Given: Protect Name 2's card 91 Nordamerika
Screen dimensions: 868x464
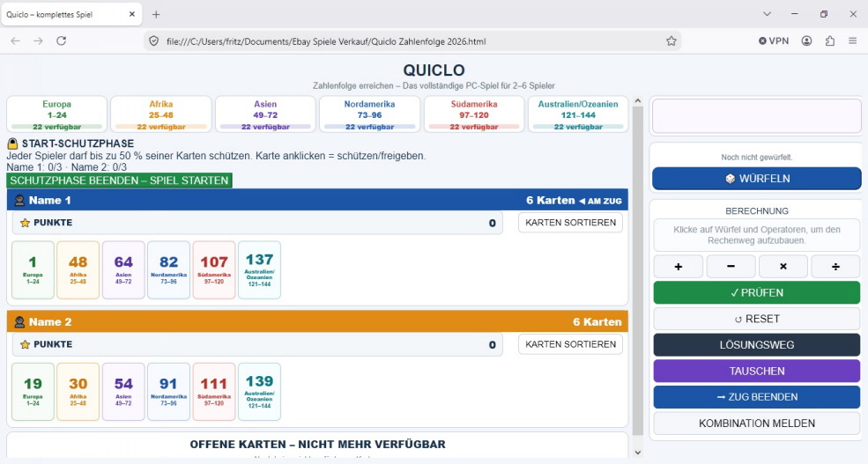Looking at the screenshot, I should (169, 392).
